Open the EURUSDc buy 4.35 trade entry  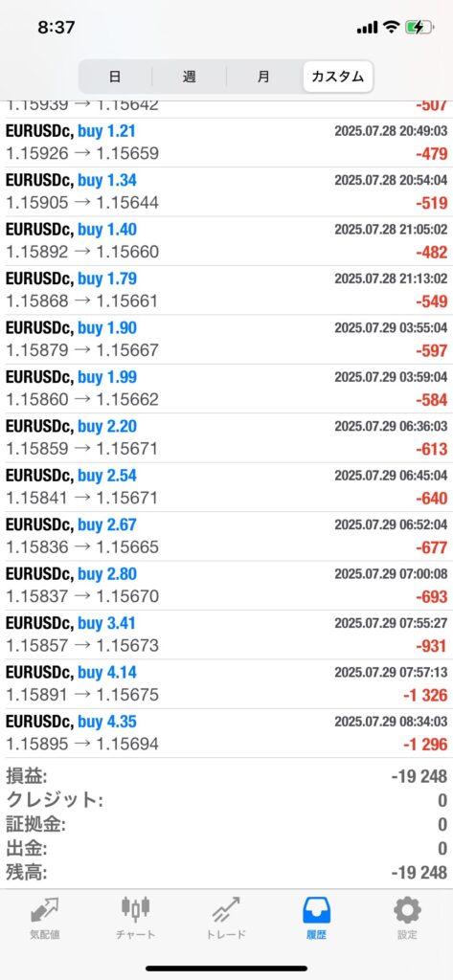click(226, 733)
